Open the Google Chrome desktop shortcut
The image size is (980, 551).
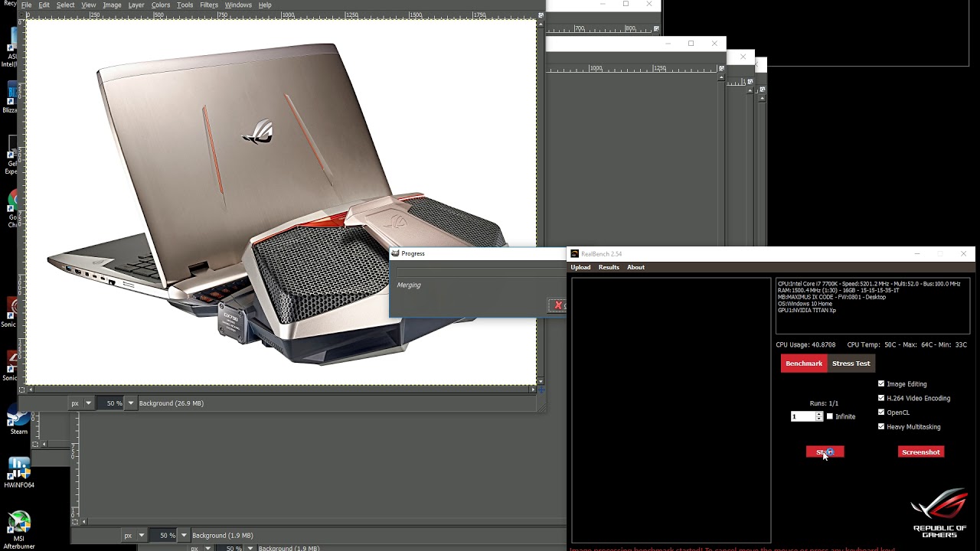coord(14,208)
